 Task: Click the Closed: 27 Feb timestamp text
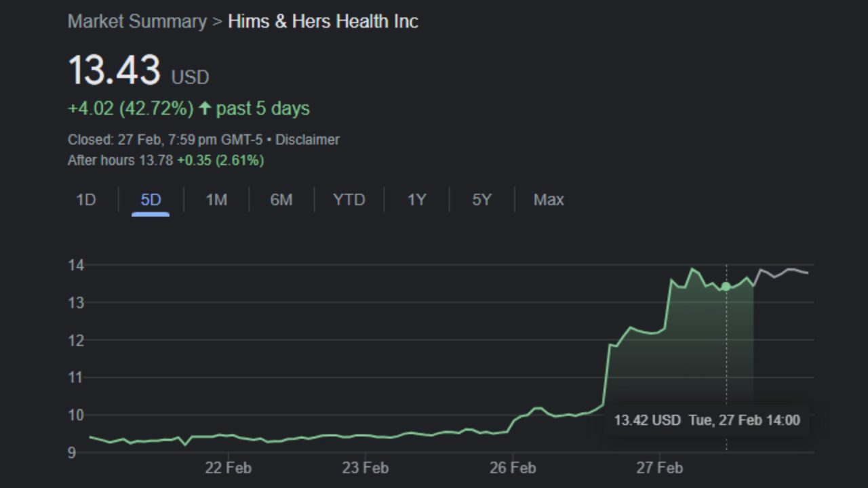tap(165, 140)
